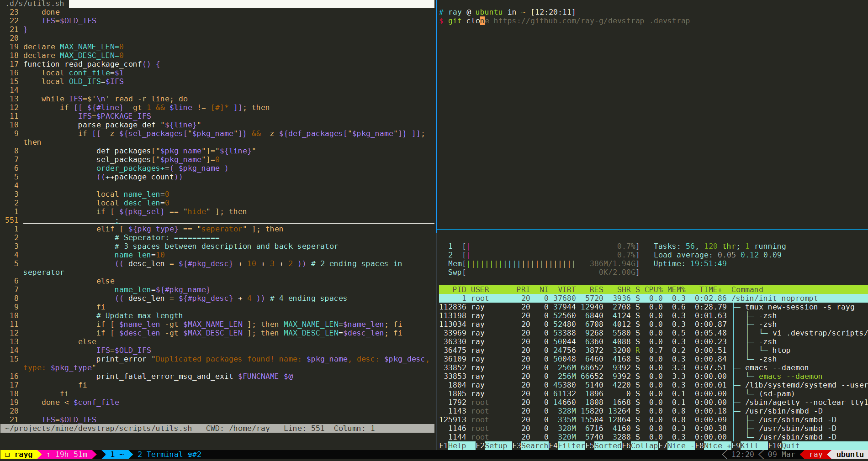Screen dimensions: 868x461
Task: Open htop Setup with the F2 label
Action: (493, 446)
